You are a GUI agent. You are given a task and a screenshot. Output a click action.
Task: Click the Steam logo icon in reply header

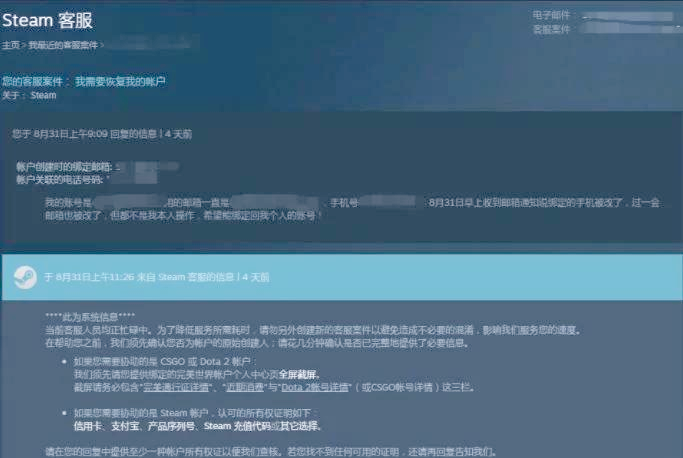coord(25,277)
